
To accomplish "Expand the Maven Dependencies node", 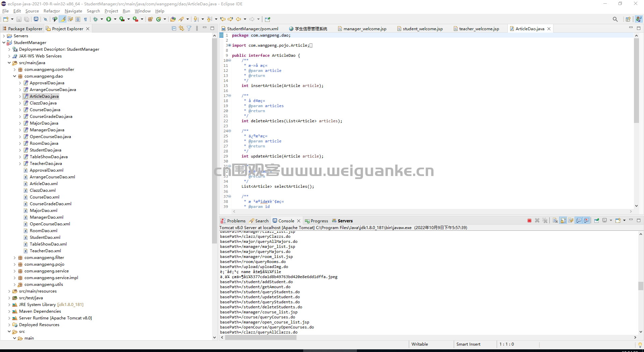I will click(9, 311).
